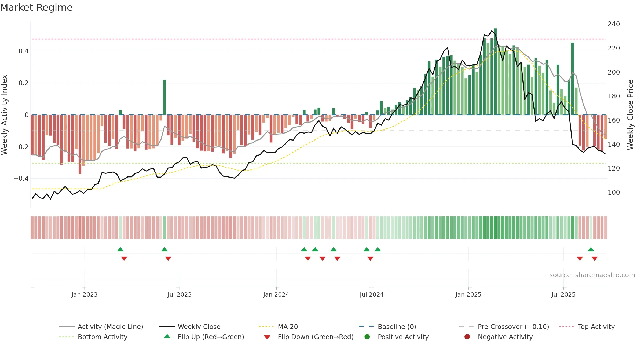Toggle the Baseline (0) legend entry
This screenshot has height=362, width=644.
click(387, 327)
